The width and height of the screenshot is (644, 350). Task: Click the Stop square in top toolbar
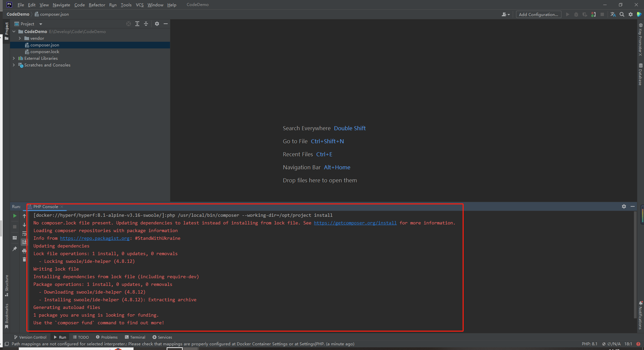click(602, 14)
